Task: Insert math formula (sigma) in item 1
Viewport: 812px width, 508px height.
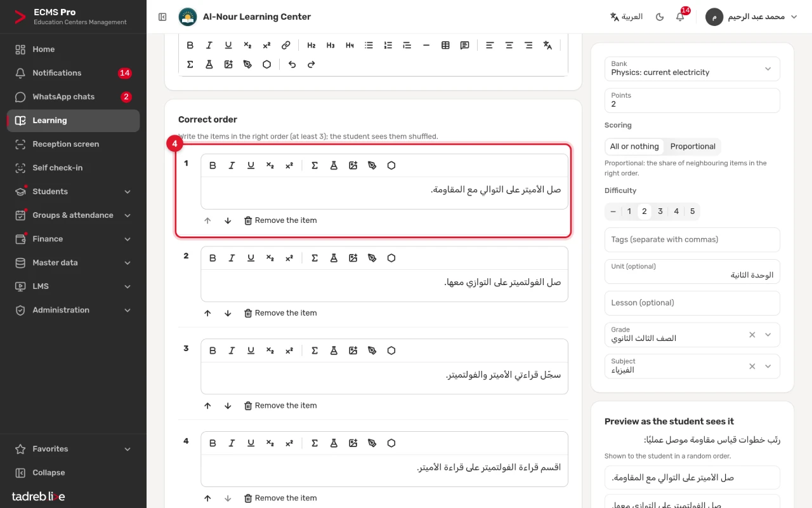Action: pyautogui.click(x=315, y=165)
